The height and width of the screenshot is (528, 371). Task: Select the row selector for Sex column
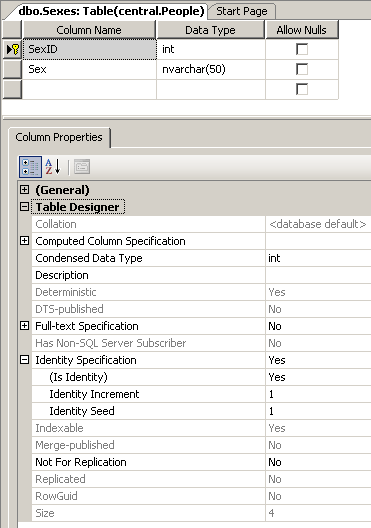pyautogui.click(x=12, y=69)
